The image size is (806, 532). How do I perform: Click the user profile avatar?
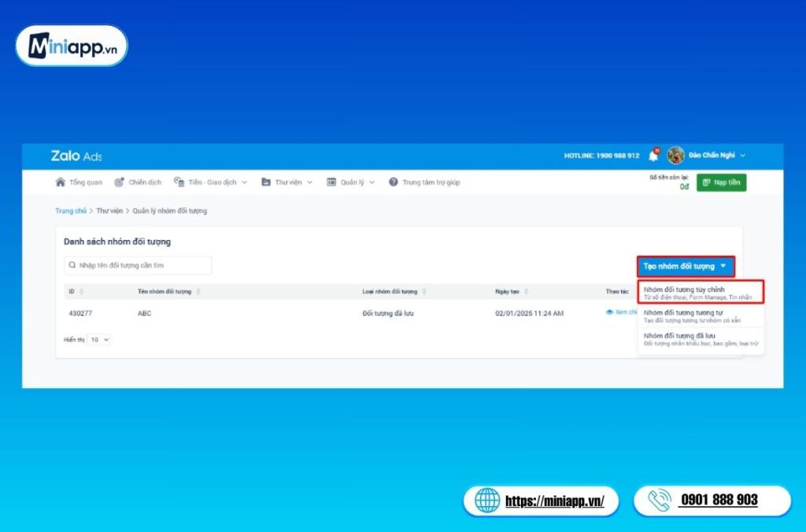pos(675,155)
